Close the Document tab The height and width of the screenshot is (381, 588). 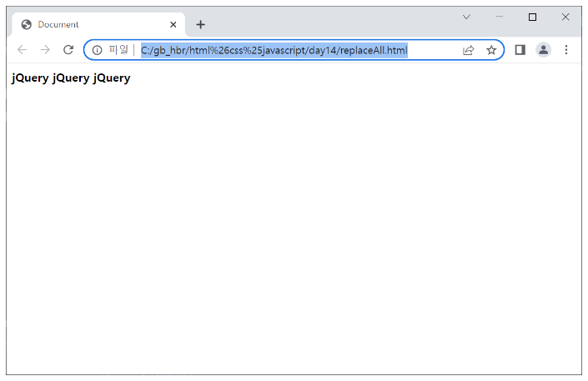point(173,25)
